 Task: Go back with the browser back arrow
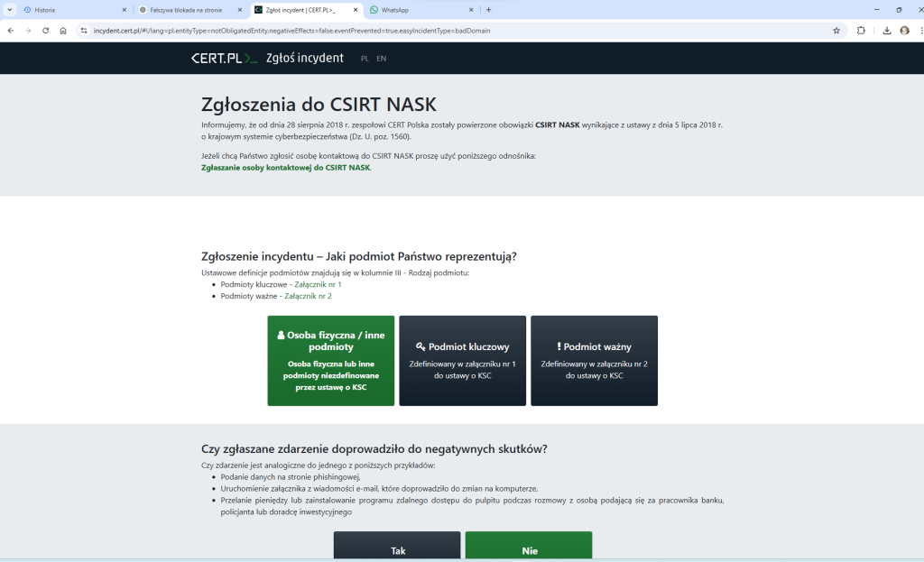[11, 31]
